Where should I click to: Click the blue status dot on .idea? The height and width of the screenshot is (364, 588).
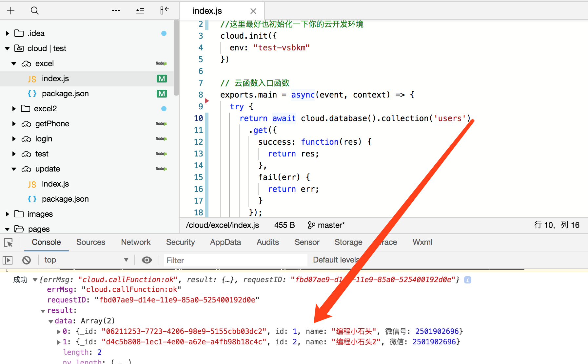164,33
